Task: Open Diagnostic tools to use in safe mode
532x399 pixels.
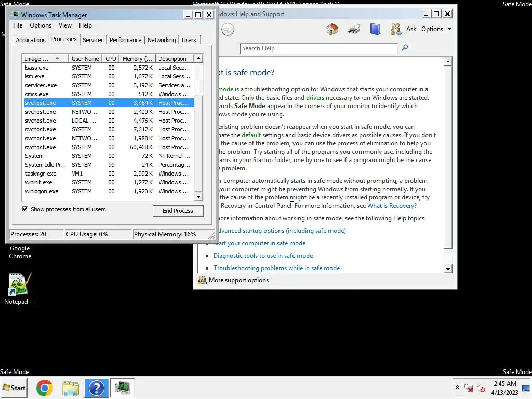Action: (x=263, y=256)
